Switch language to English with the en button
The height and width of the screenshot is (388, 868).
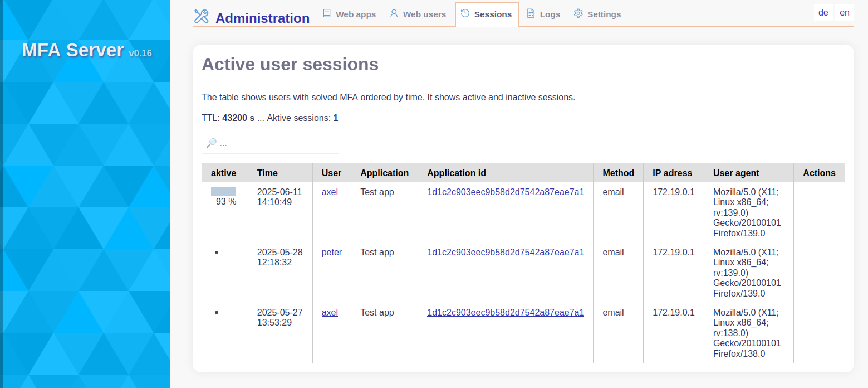(845, 13)
